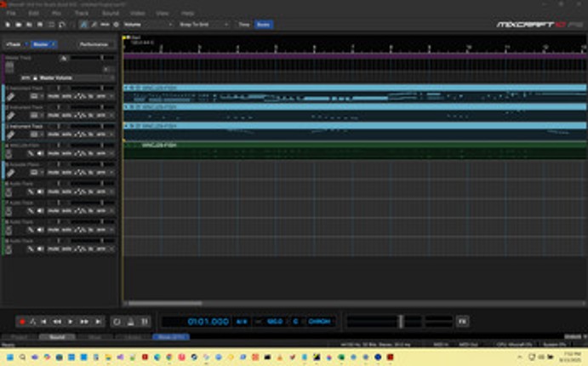Click the Windows Start button on taskbar
Image resolution: width=588 pixels, height=366 pixels.
[x=10, y=357]
